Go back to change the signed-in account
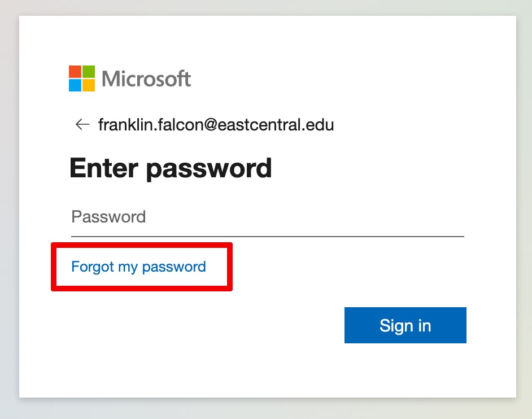The width and height of the screenshot is (532, 419). pyautogui.click(x=82, y=124)
